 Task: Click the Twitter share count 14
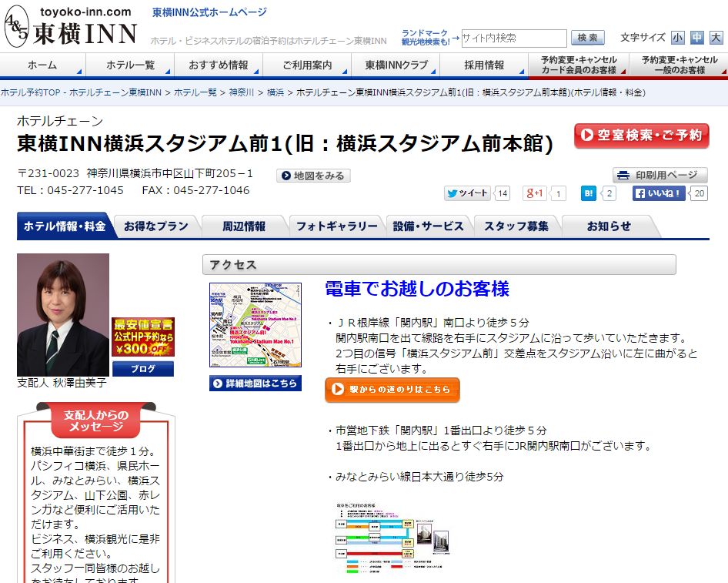click(503, 193)
